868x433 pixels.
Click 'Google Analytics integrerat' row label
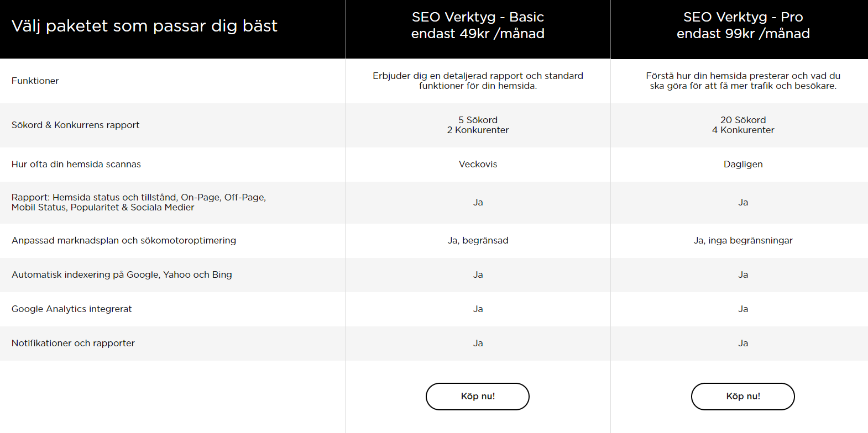pos(72,309)
